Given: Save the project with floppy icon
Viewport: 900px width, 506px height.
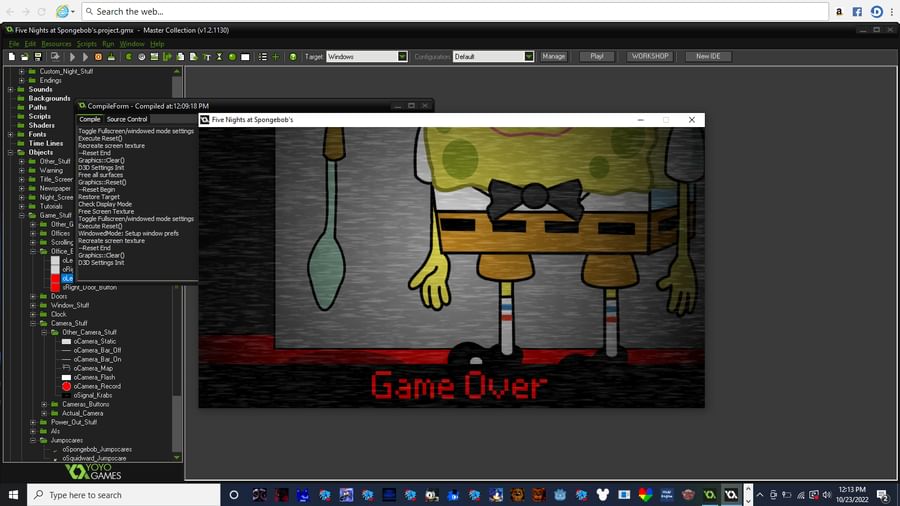Looking at the screenshot, I should point(38,57).
